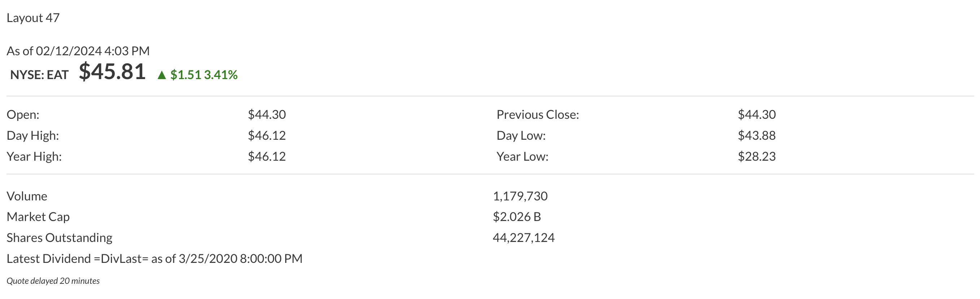Click the Previous Close value $44.30

pyautogui.click(x=757, y=114)
